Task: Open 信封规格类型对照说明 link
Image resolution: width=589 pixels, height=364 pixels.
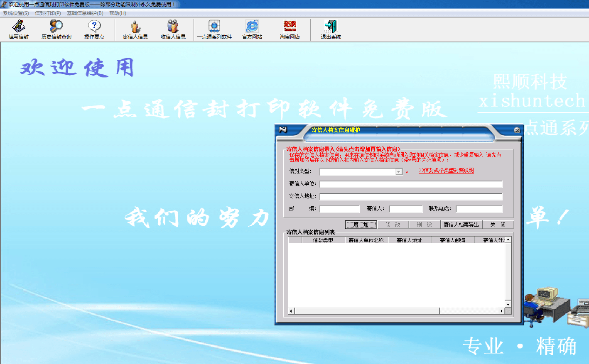Action: [x=446, y=171]
